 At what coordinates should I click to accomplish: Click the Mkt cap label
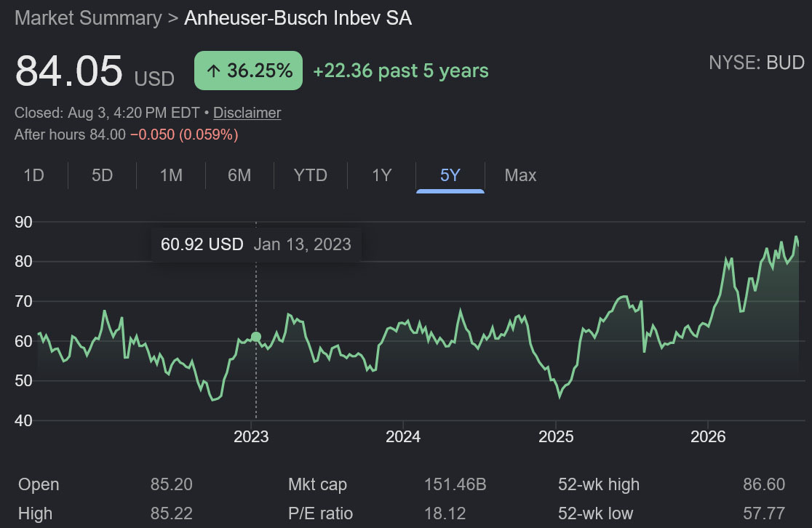click(x=317, y=484)
